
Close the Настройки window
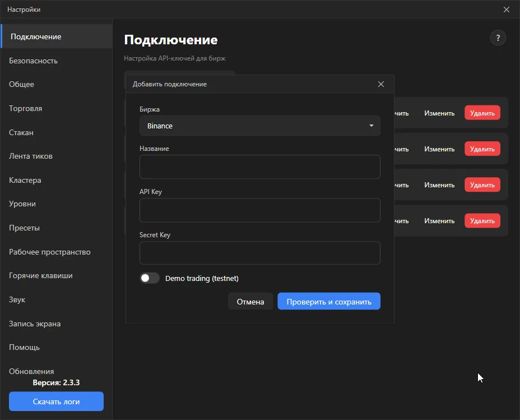click(x=507, y=10)
